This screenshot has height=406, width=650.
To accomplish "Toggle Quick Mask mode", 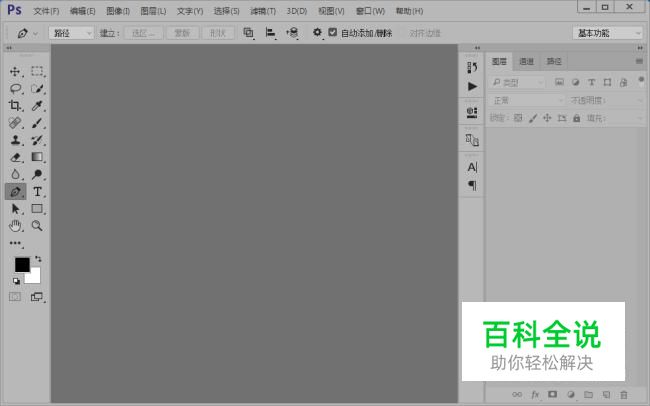I will [15, 297].
